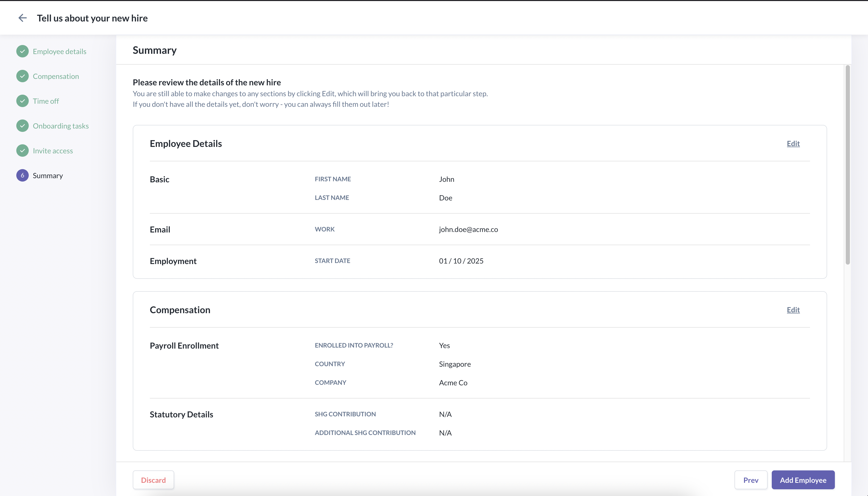Click Add Employee button

click(803, 480)
